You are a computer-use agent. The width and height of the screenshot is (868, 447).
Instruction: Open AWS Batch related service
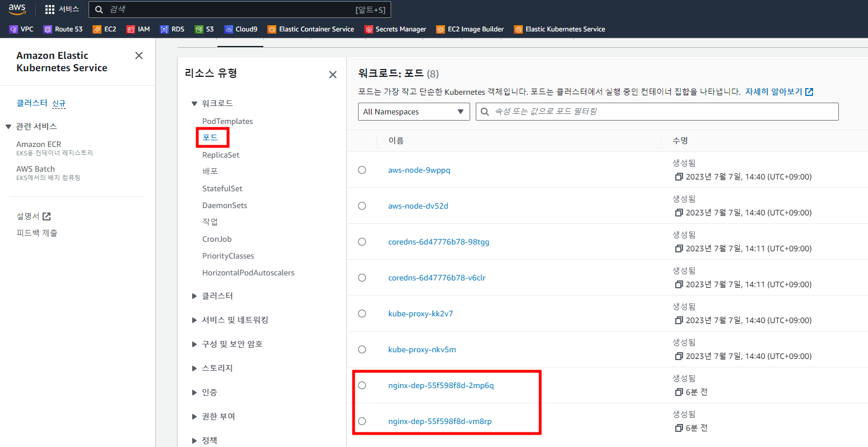(x=35, y=169)
